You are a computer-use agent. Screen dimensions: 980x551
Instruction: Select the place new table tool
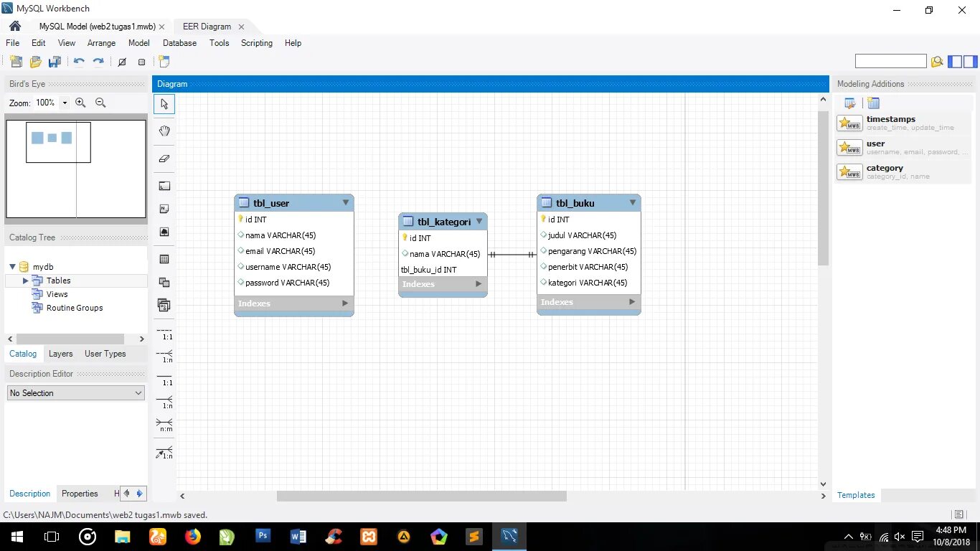[x=164, y=259]
